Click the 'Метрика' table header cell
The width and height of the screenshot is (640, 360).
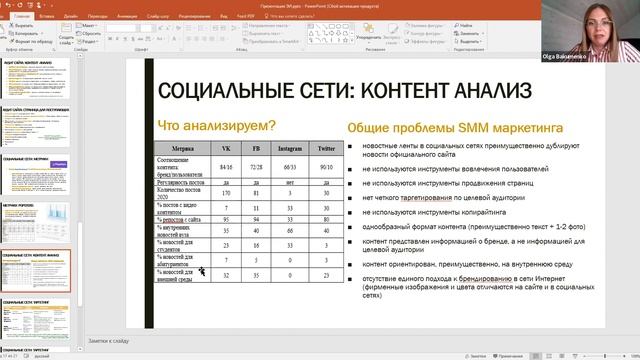pos(182,149)
